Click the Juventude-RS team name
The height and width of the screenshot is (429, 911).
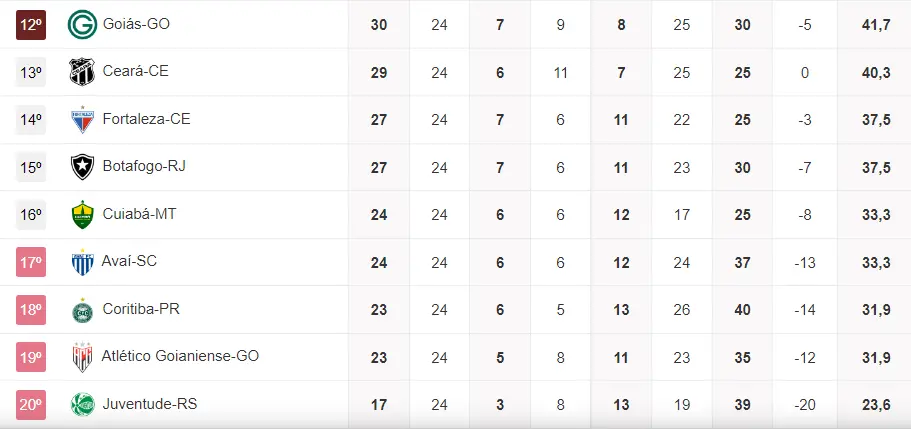click(x=147, y=405)
